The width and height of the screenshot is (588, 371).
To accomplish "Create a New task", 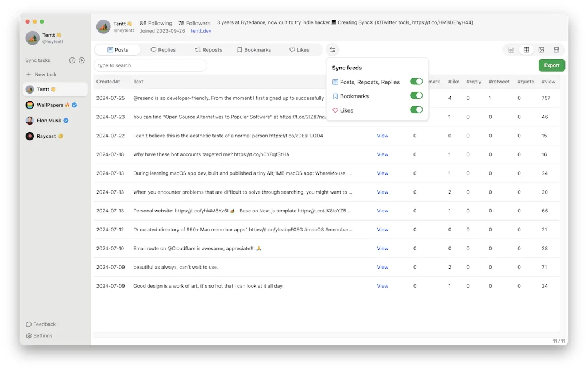I will [x=40, y=74].
